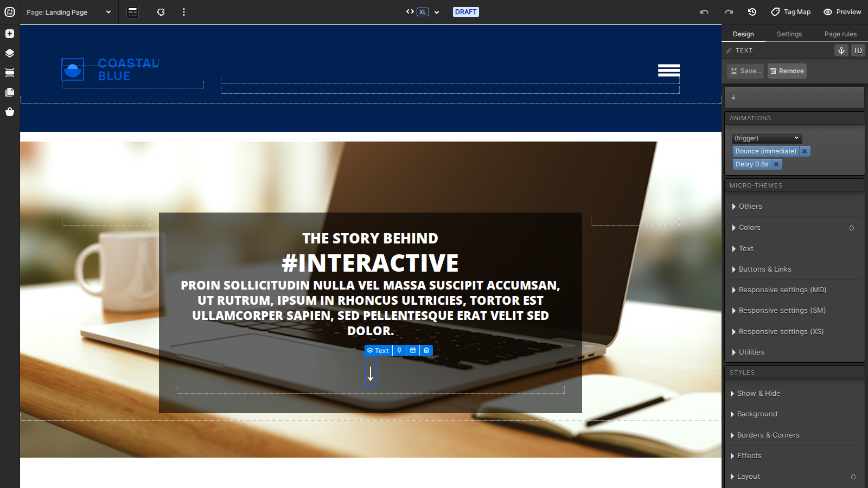The width and height of the screenshot is (868, 488).
Task: Switch to the Design tab
Action: [743, 34]
